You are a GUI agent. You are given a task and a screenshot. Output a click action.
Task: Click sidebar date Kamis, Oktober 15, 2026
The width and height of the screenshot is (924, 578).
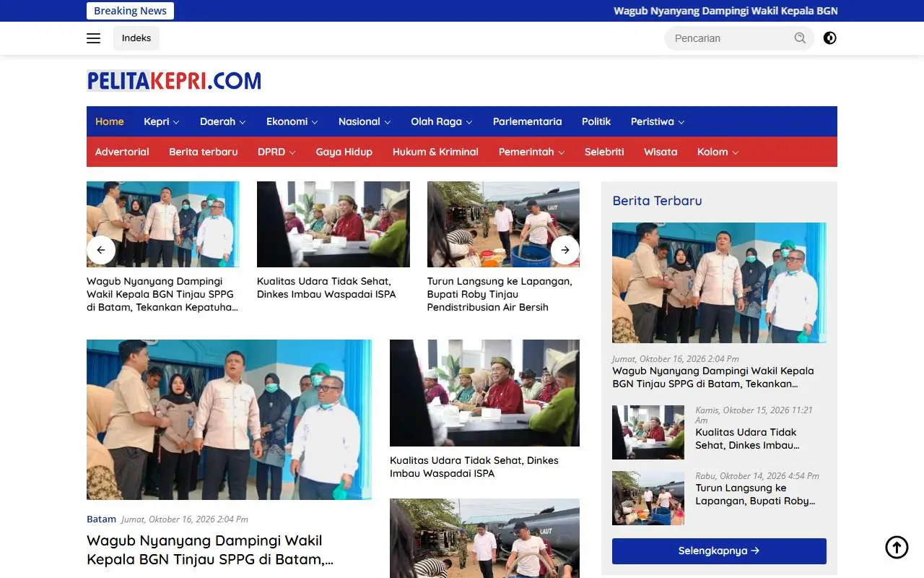click(754, 415)
